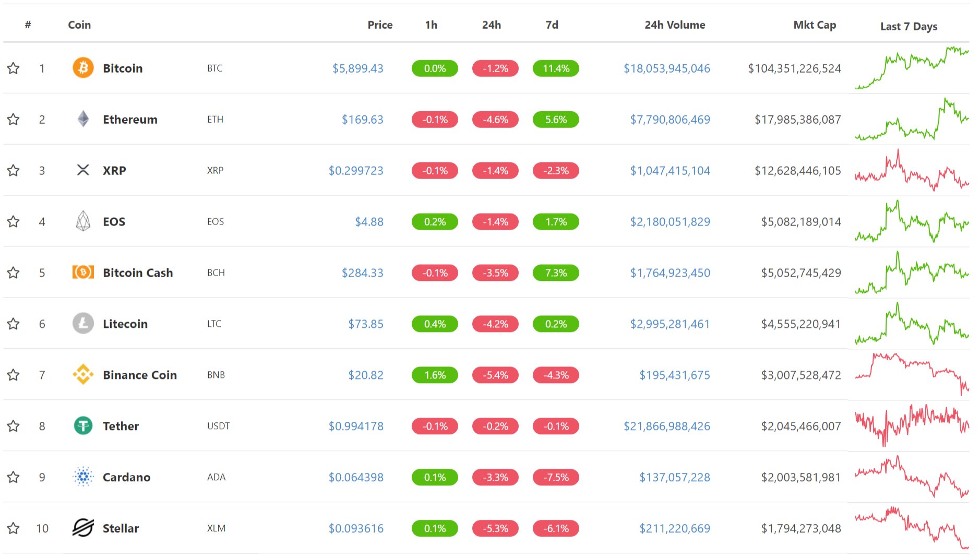980x556 pixels.
Task: Click Ethereum price $169.63
Action: coord(362,120)
